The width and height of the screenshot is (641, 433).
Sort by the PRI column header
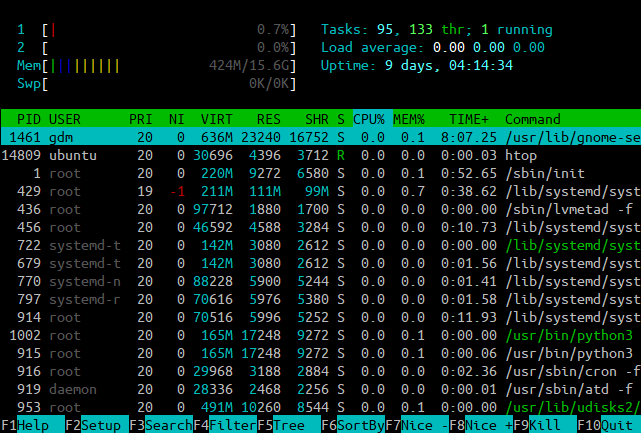(141, 119)
